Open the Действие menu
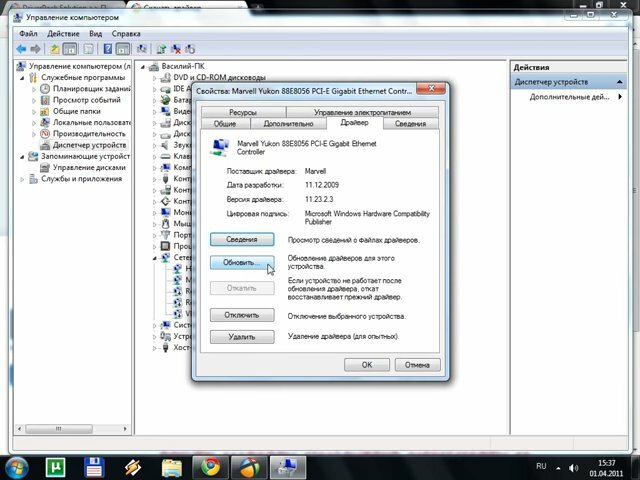The image size is (640, 480). (x=63, y=33)
